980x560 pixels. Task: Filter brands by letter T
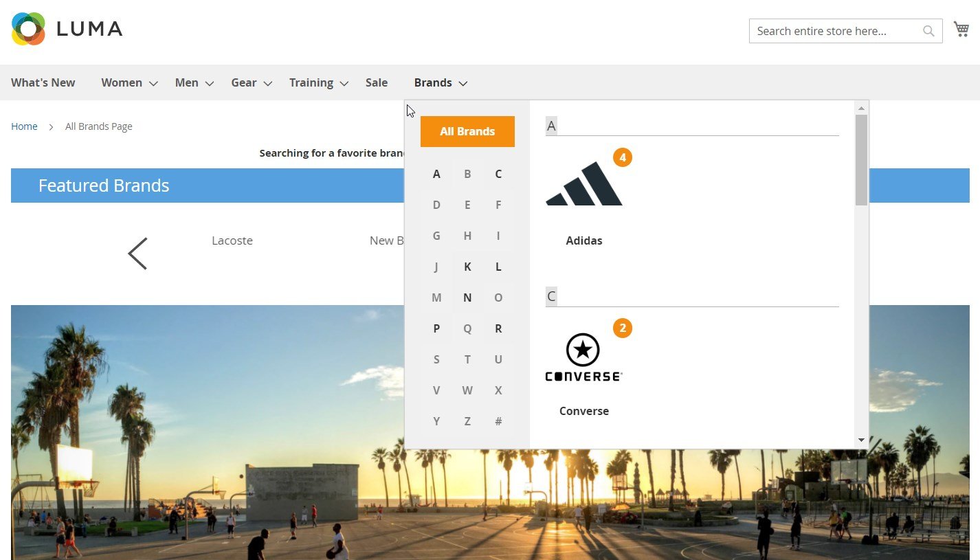[x=467, y=359]
